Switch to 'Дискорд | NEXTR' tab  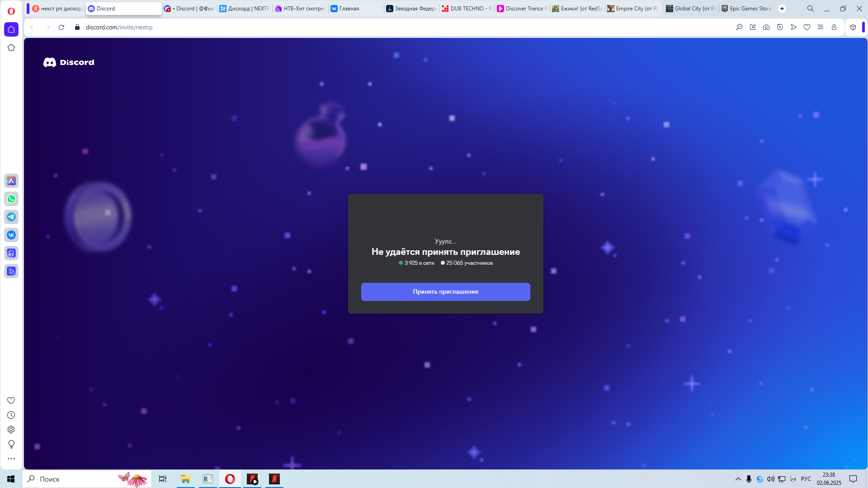click(245, 9)
